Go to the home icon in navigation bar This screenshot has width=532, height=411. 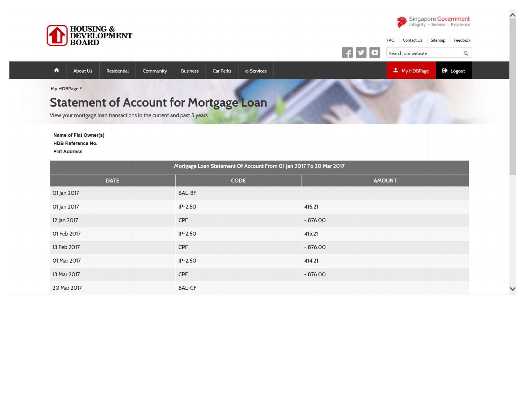pos(56,71)
